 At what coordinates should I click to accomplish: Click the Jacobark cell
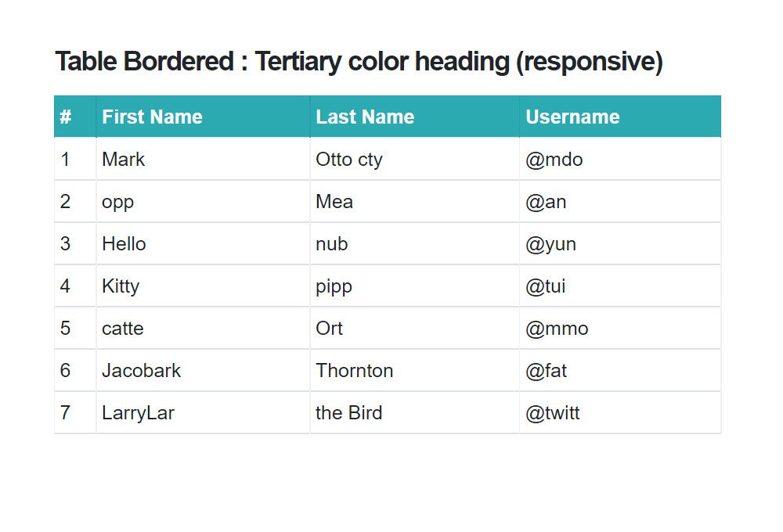(203, 370)
